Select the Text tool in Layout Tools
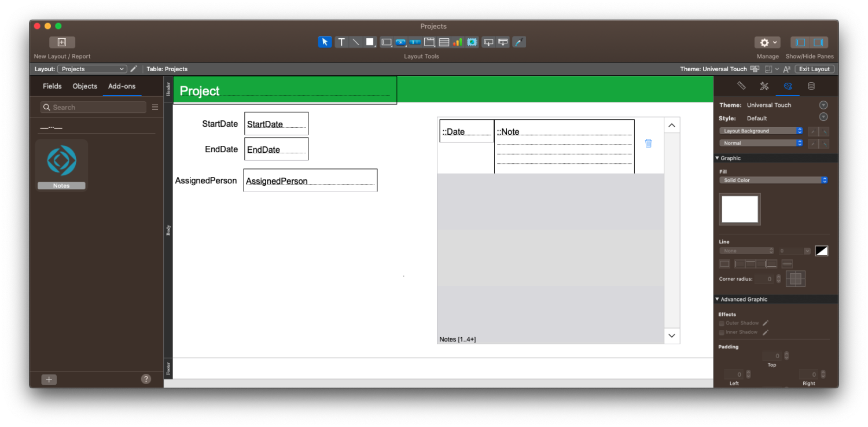 [x=341, y=42]
